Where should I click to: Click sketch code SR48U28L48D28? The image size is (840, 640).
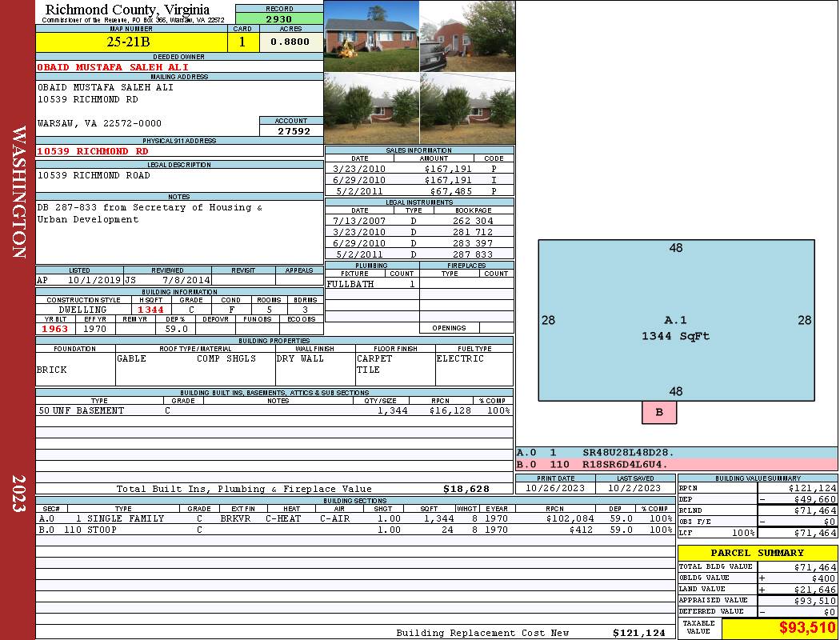tap(628, 453)
